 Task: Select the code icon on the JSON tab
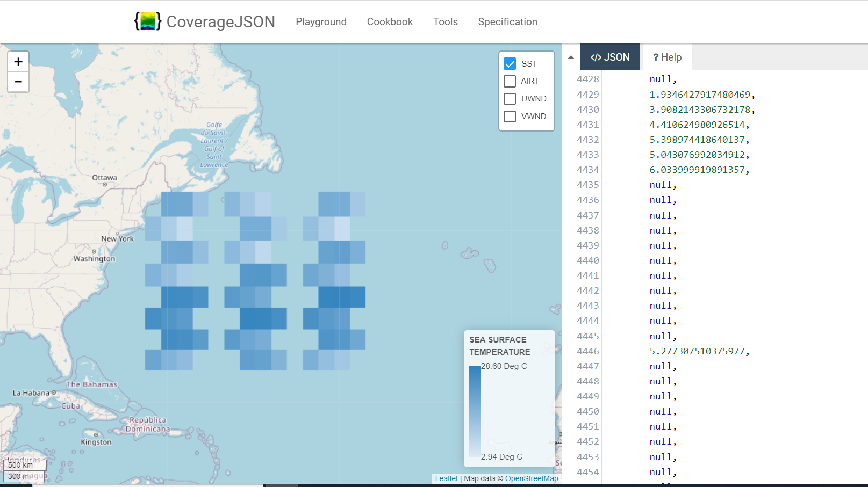point(595,57)
